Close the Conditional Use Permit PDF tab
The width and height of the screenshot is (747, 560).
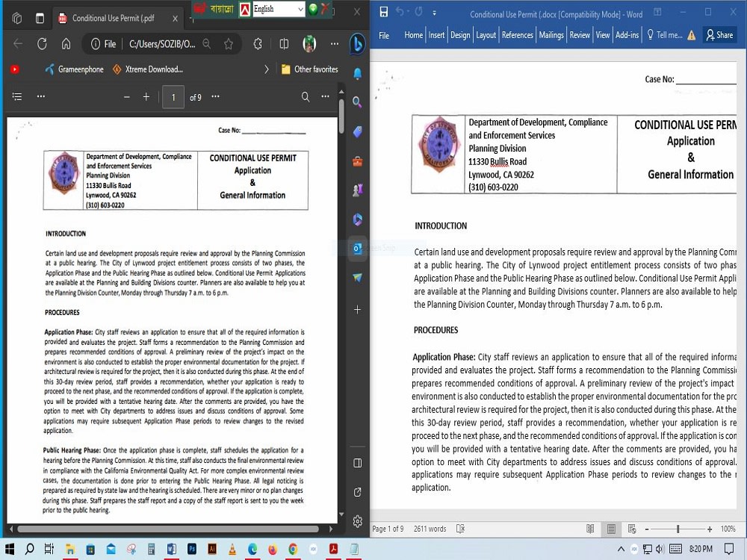point(175,19)
